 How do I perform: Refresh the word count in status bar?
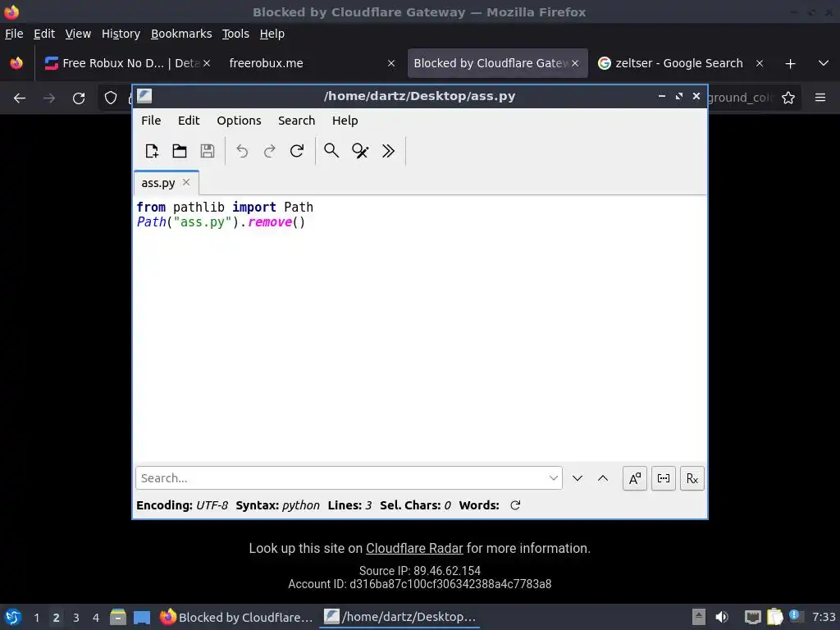click(515, 505)
